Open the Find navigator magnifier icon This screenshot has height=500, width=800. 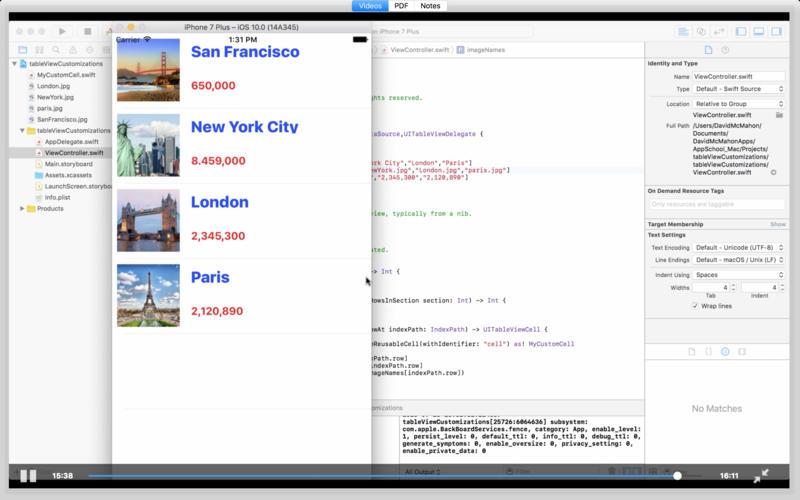56,50
